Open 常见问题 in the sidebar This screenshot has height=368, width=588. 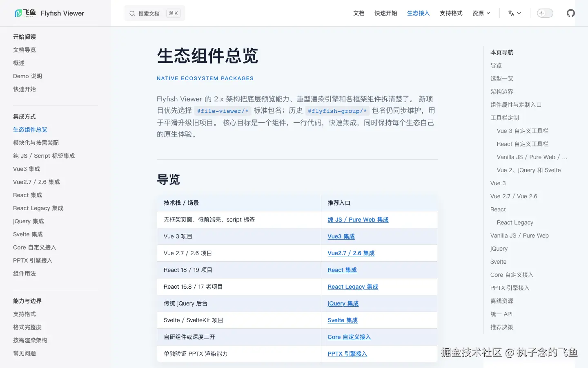point(24,353)
